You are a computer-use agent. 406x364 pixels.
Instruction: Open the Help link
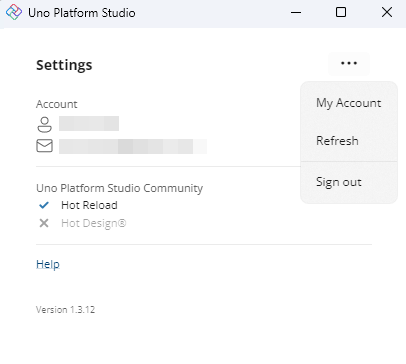[48, 264]
